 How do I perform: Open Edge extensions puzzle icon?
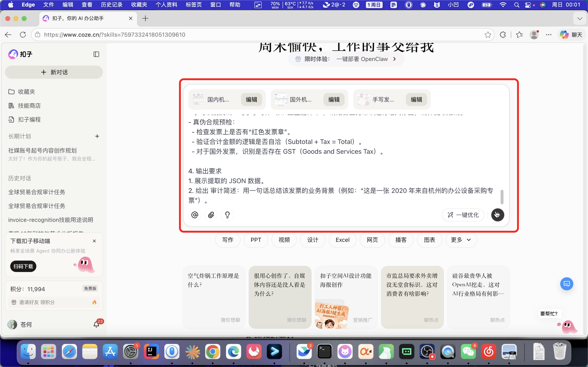pyautogui.click(x=503, y=35)
